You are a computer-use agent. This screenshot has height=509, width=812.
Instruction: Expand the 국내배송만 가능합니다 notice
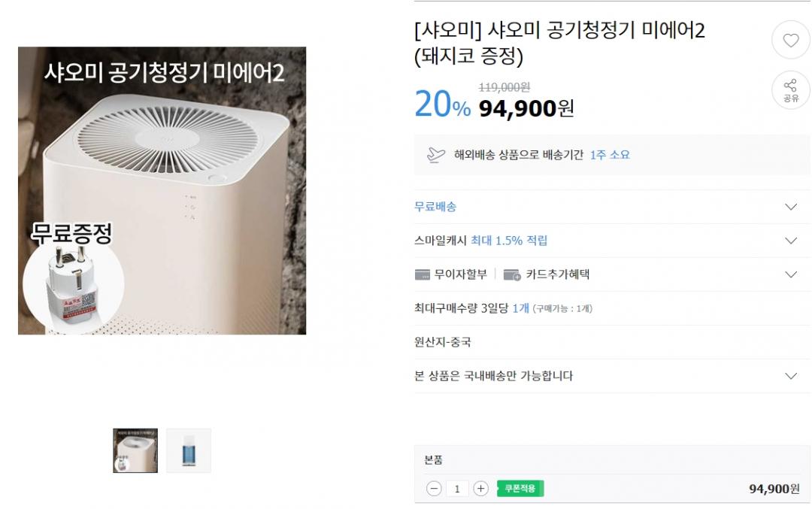(790, 376)
